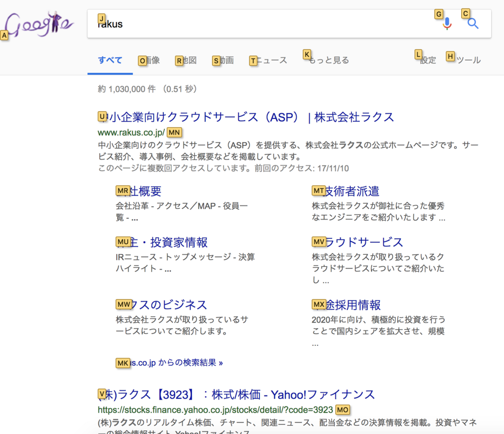Click the 約 1,030,000 件 result count

pyautogui.click(x=126, y=89)
